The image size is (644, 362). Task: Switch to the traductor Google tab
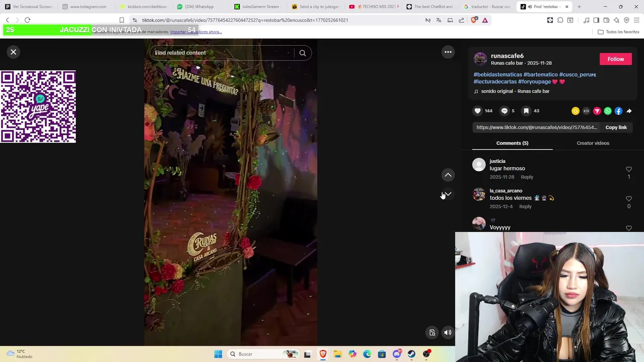click(487, 7)
